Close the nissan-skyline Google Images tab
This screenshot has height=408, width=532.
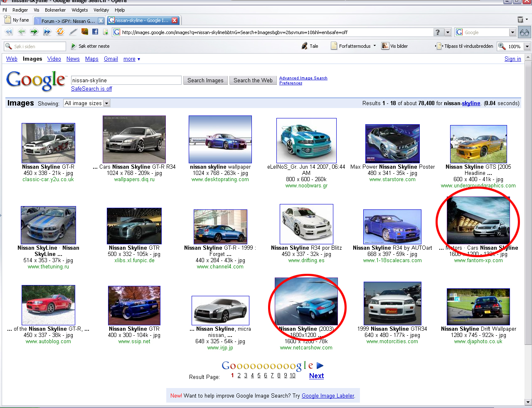click(175, 20)
